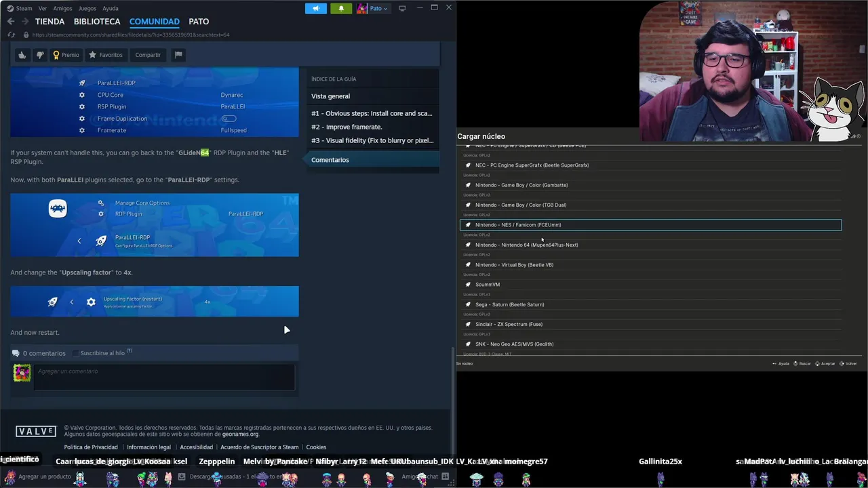This screenshot has height=488, width=868.
Task: Open guide section #3 Visual fidelity
Action: (372, 140)
